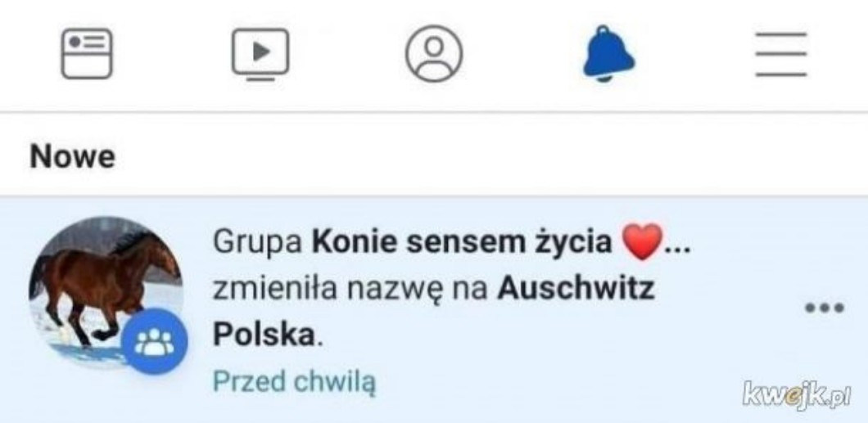This screenshot has width=868, height=423.
Task: Select the Auschwitz Polska bold text
Action: coord(434,312)
